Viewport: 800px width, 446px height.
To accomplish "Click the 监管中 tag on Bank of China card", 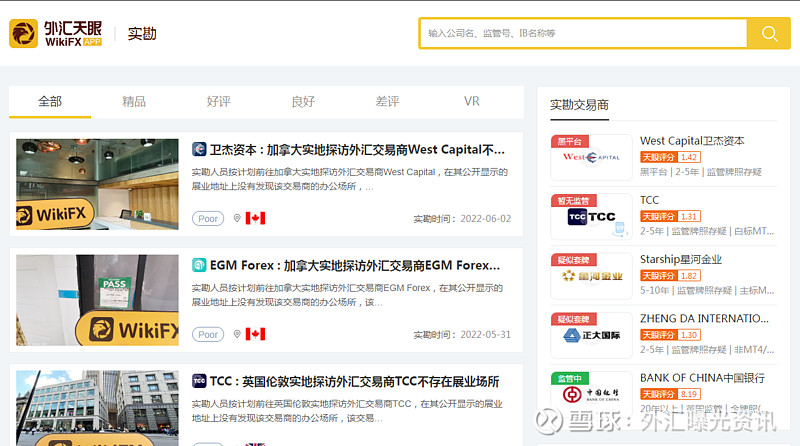I will 570,378.
